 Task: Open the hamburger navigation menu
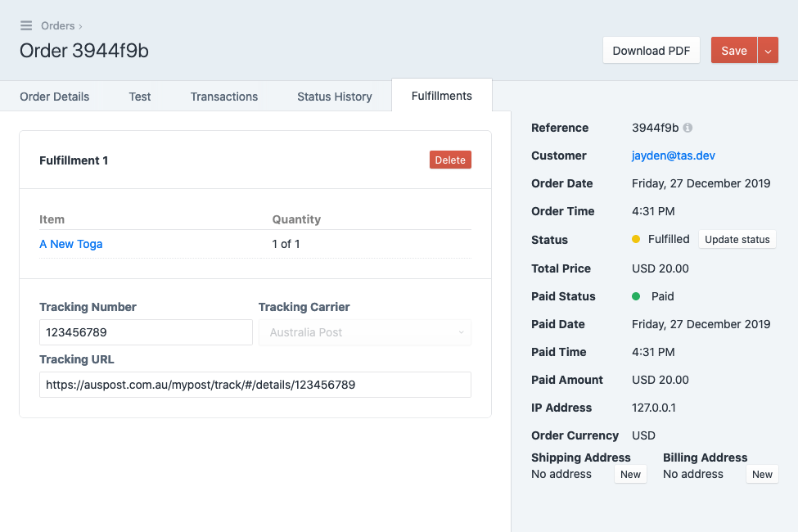[x=26, y=25]
